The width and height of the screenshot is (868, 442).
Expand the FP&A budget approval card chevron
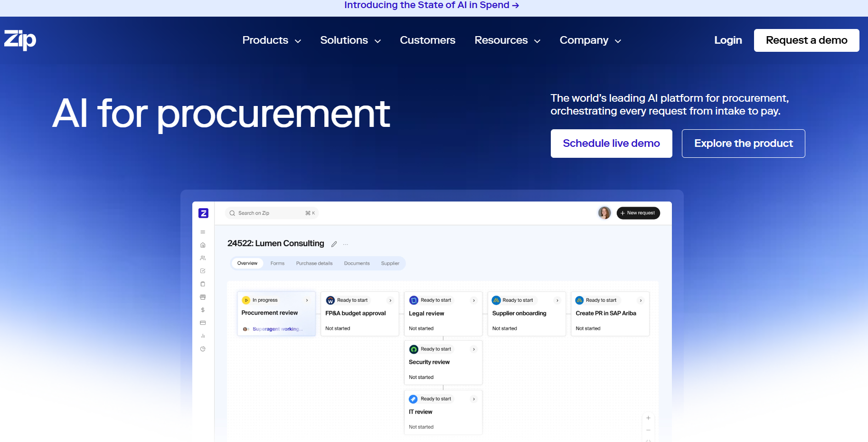pos(390,300)
